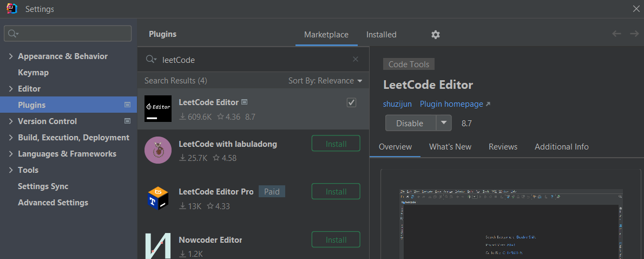The height and width of the screenshot is (259, 644).
Task: Expand the Editor settings node
Action: pos(11,89)
